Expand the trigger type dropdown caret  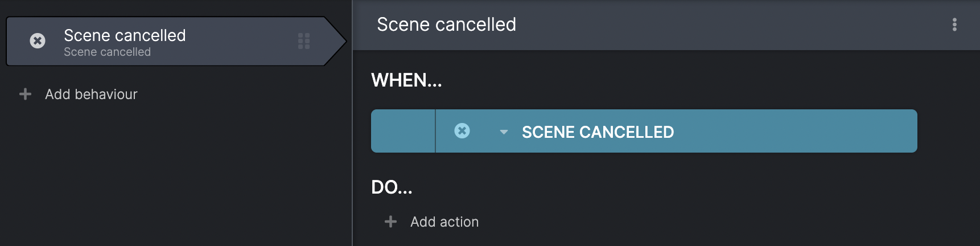(x=503, y=132)
